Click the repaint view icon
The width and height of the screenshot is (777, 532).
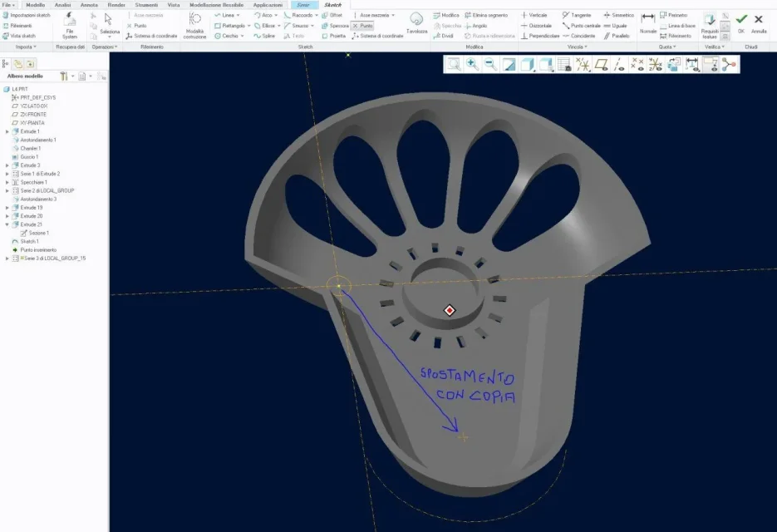pyautogui.click(x=509, y=65)
